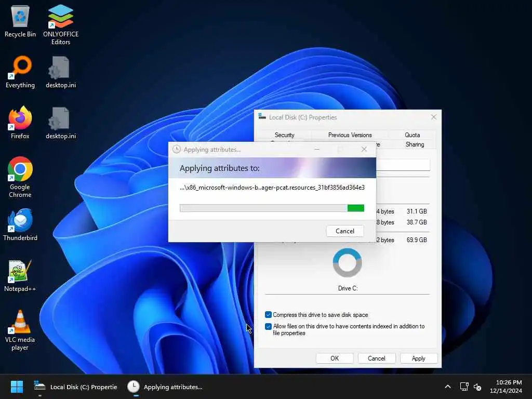This screenshot has width=532, height=399.
Task: Minimize the Applying attributes dialog
Action: tap(317, 149)
